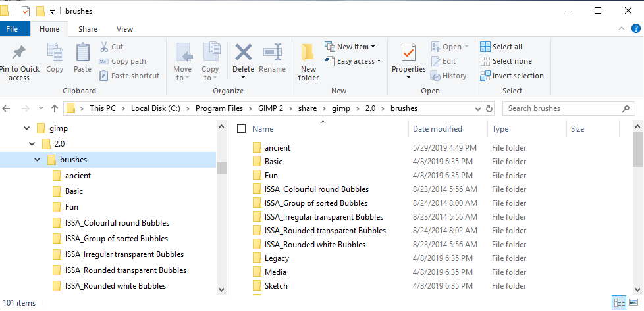Open address bar history dropdown
This screenshot has width=644, height=311.
pos(478,109)
